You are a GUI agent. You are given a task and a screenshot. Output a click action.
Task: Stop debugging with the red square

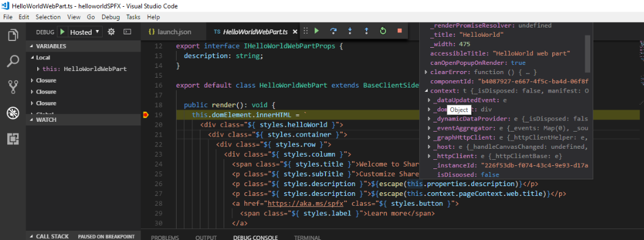click(x=400, y=31)
